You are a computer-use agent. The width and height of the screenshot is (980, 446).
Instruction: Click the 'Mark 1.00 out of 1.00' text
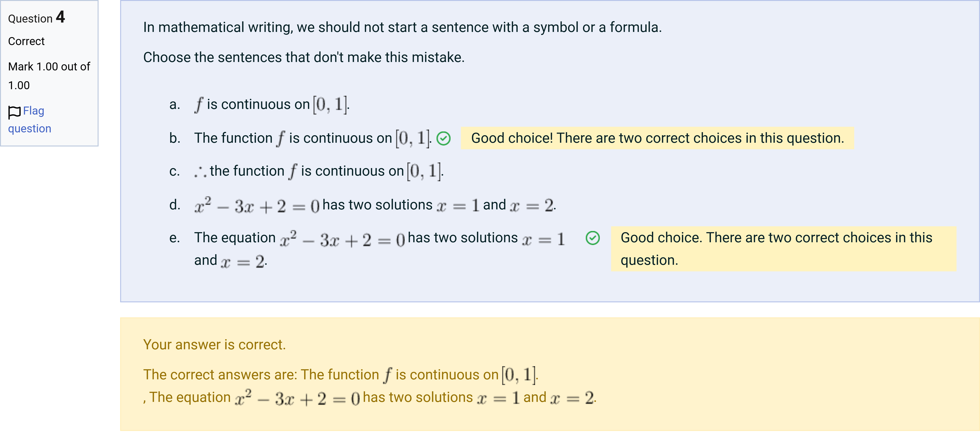point(49,76)
